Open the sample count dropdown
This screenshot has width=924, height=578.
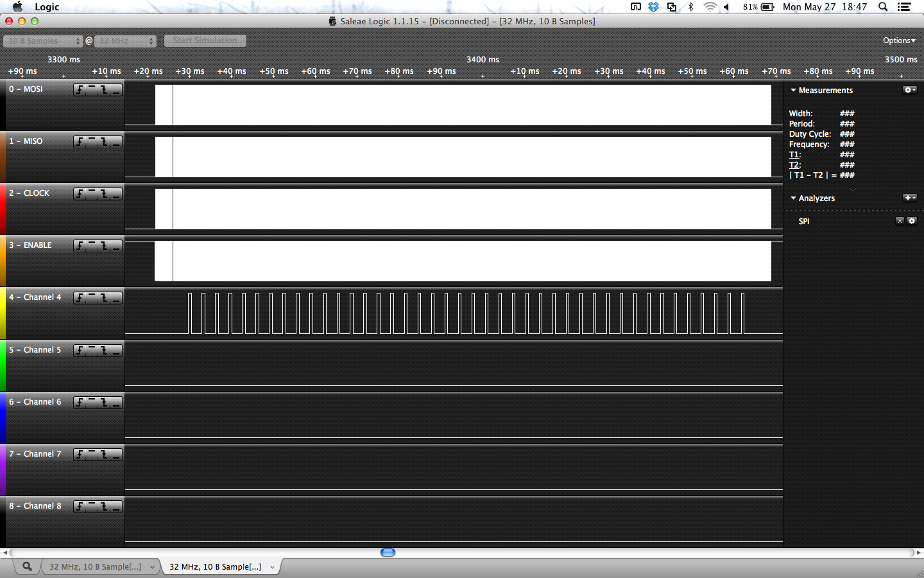point(43,40)
